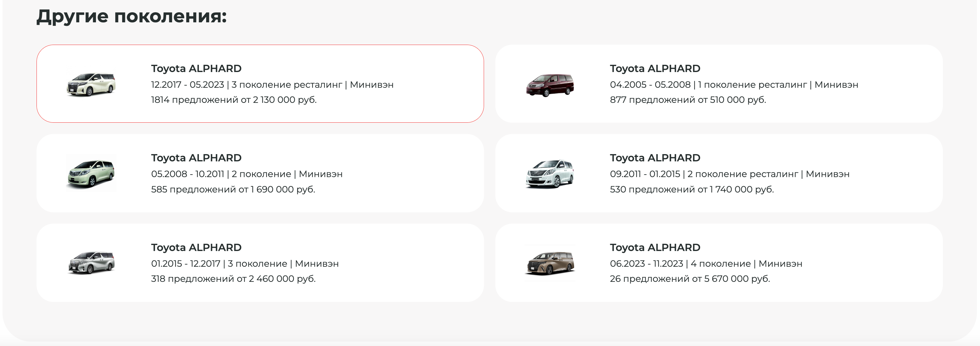
Task: Click Toyota ALPHARD title above 06.2023 - 11.2023
Action: pos(655,248)
